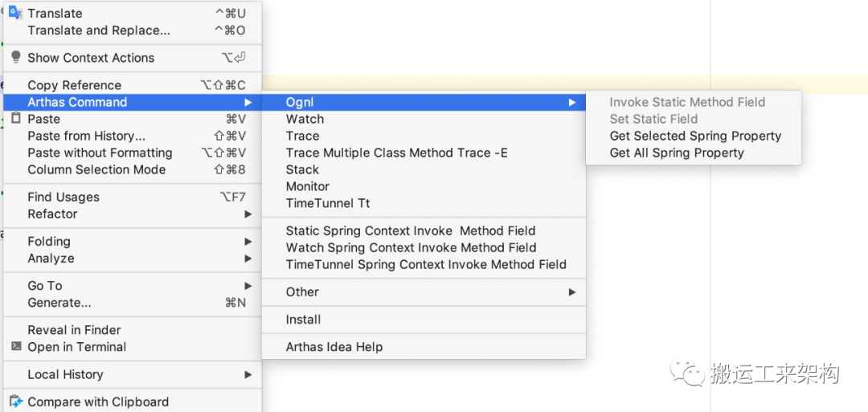Click Reveal in Finder

pos(74,330)
